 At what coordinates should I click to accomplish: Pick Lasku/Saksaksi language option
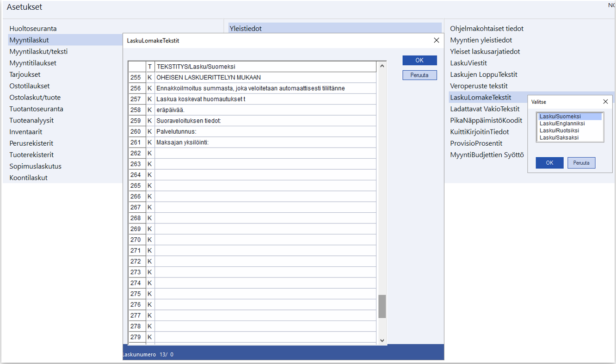559,137
